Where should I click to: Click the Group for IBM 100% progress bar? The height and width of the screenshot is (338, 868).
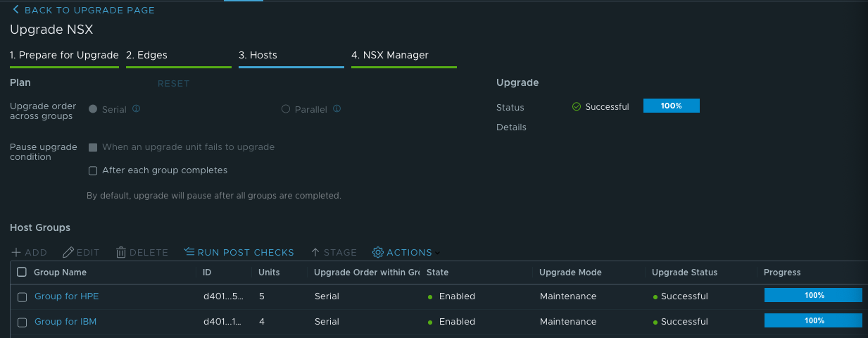[x=814, y=320]
